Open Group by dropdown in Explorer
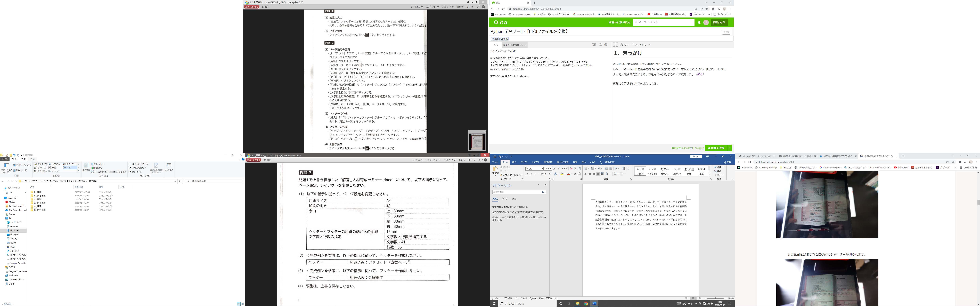The image size is (980, 307). (x=97, y=164)
